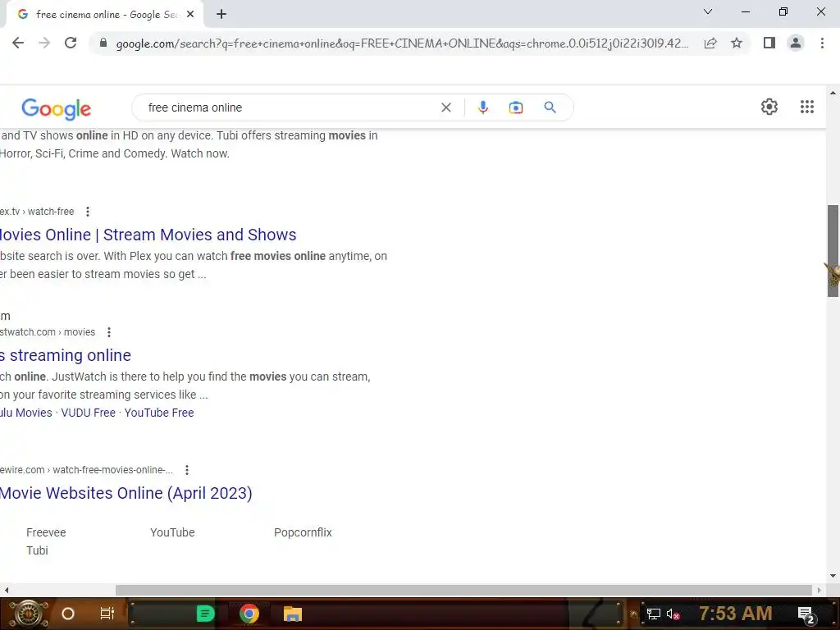Click the browser forward arrow
This screenshot has width=840, height=630.
(44, 43)
